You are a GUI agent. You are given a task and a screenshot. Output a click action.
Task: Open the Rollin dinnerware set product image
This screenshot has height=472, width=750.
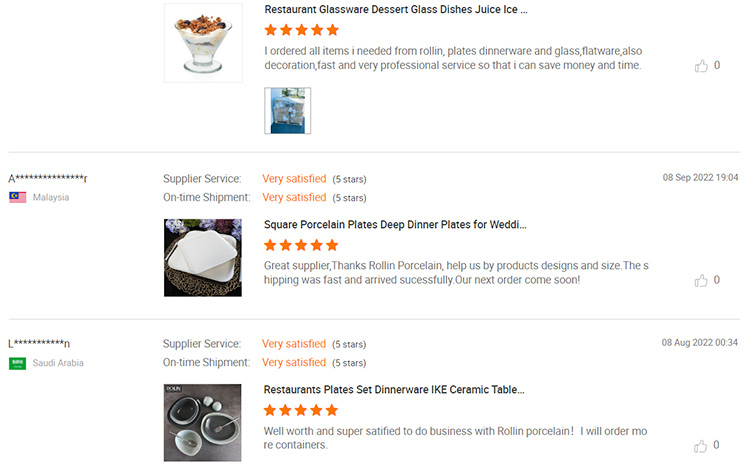[x=203, y=422]
